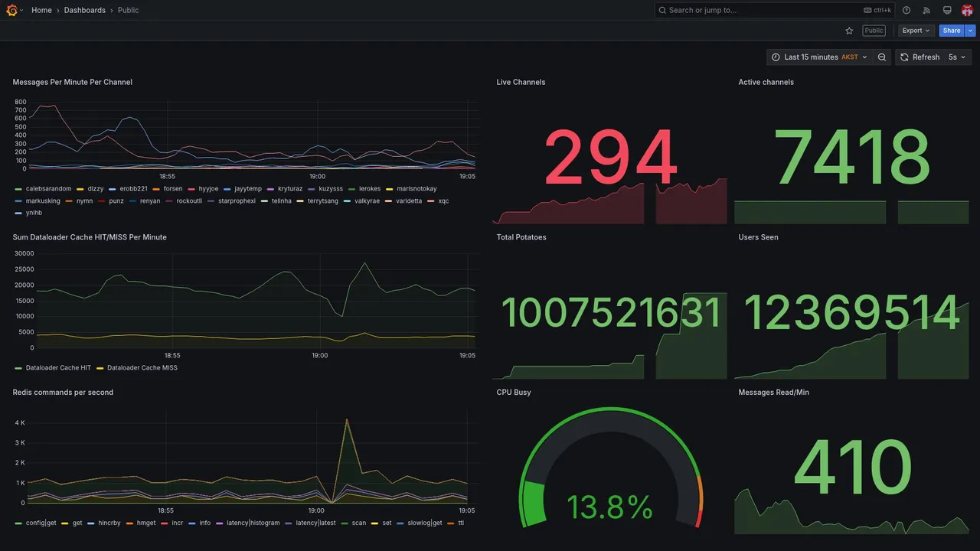Open the user avatar profile menu
The height and width of the screenshot is (551, 980).
click(x=967, y=10)
